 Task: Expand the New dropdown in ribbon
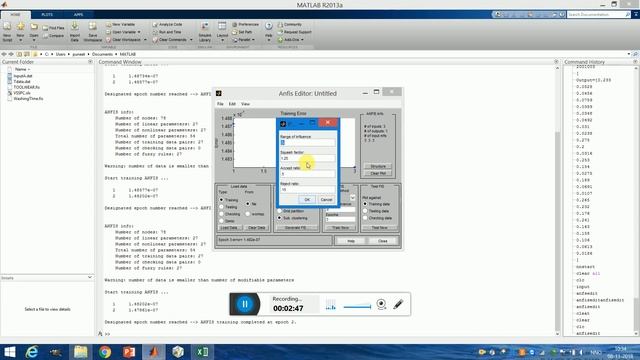click(x=20, y=40)
